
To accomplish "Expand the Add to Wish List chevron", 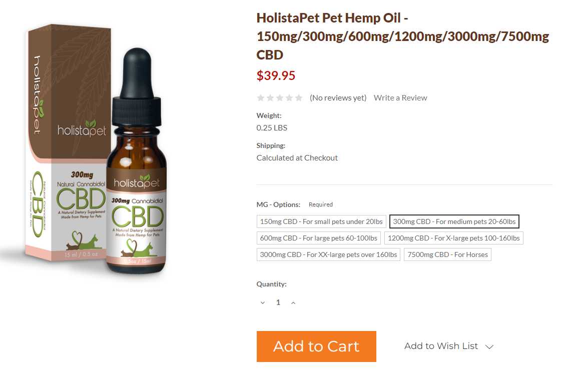I will pyautogui.click(x=489, y=346).
